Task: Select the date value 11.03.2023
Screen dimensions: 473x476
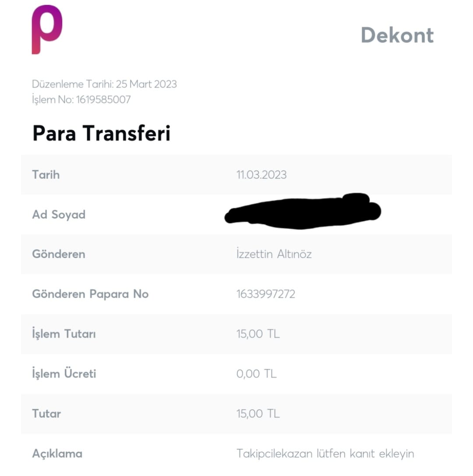Action: [x=261, y=175]
